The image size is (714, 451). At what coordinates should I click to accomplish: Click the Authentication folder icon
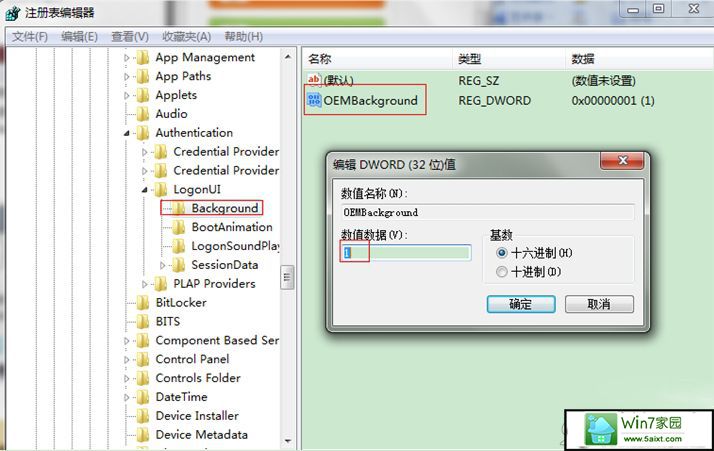(143, 133)
